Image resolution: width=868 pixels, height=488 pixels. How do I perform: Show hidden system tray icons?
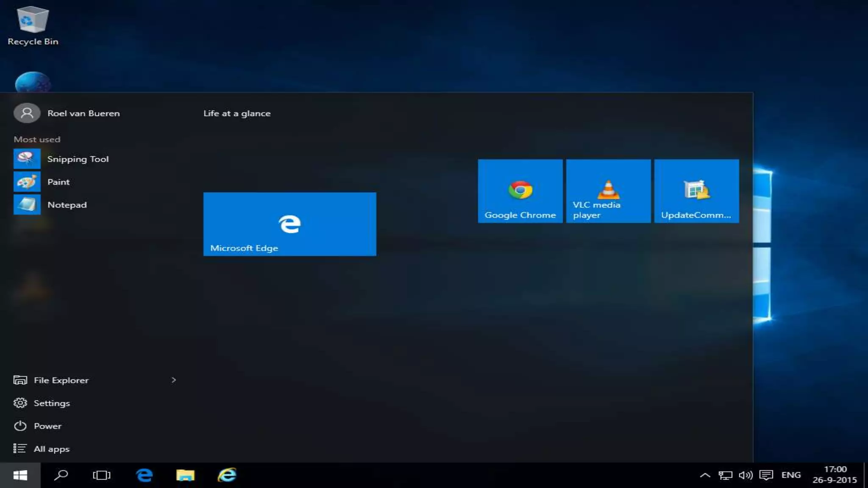705,475
